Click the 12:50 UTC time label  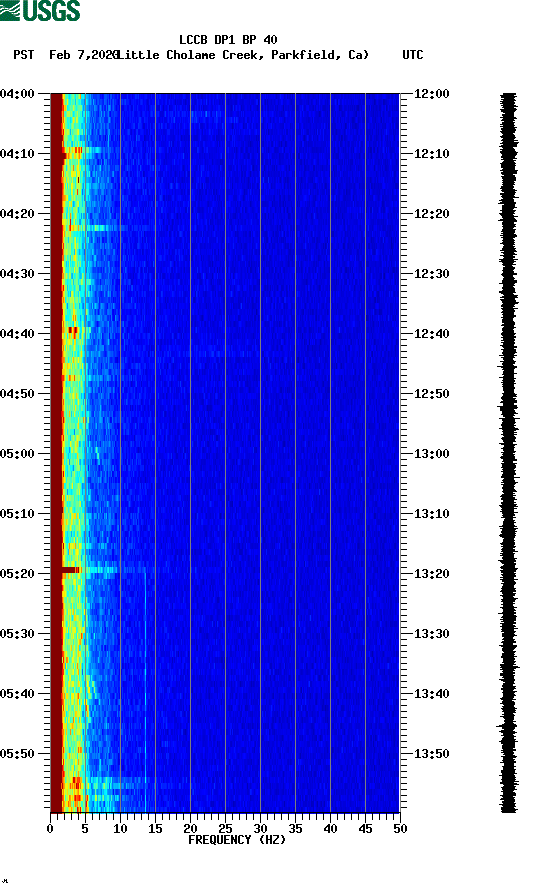[431, 394]
